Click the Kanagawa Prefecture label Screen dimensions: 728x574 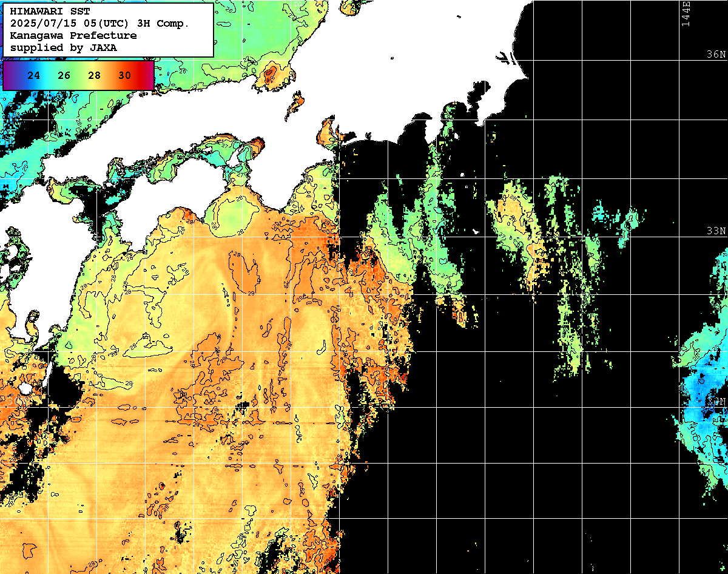[73, 36]
